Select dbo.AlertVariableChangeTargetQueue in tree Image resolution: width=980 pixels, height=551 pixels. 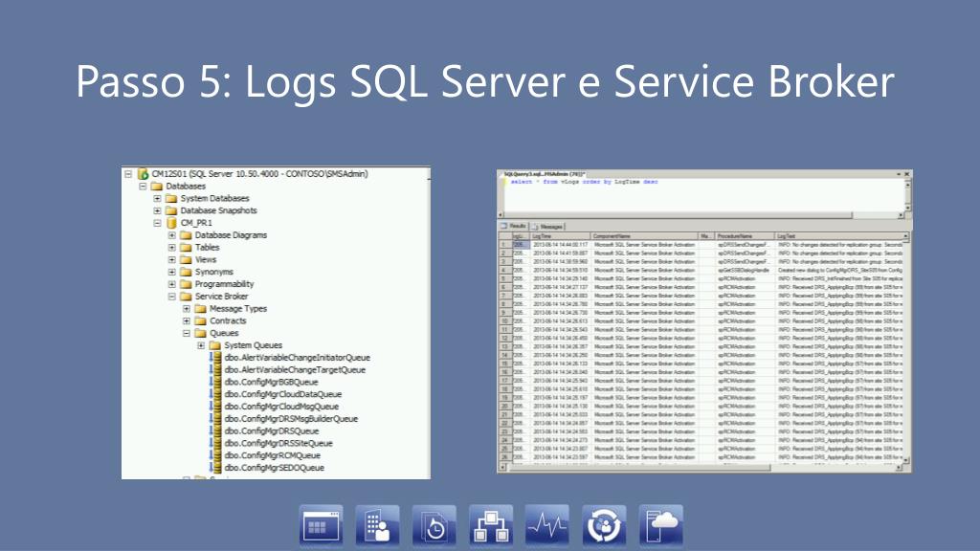295,370
